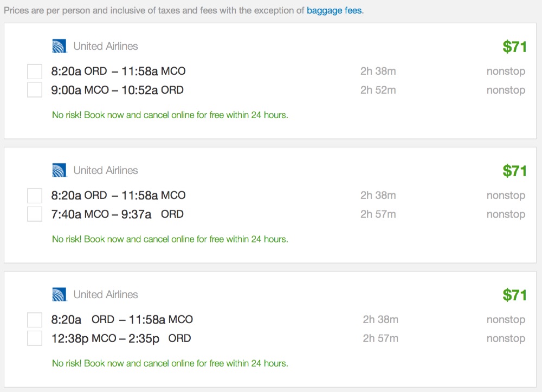Viewport: 542px width, 392px height.
Task: Open the baggage fees link
Action: click(x=334, y=10)
